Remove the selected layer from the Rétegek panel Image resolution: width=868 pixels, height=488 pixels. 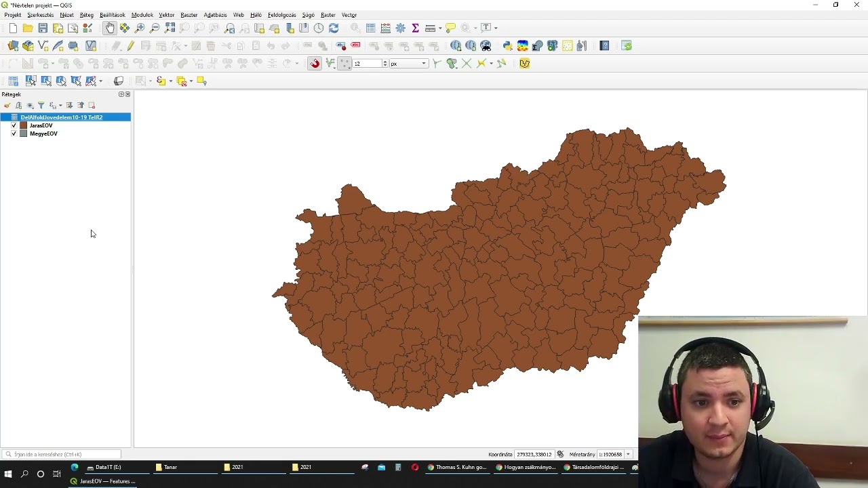tap(92, 105)
